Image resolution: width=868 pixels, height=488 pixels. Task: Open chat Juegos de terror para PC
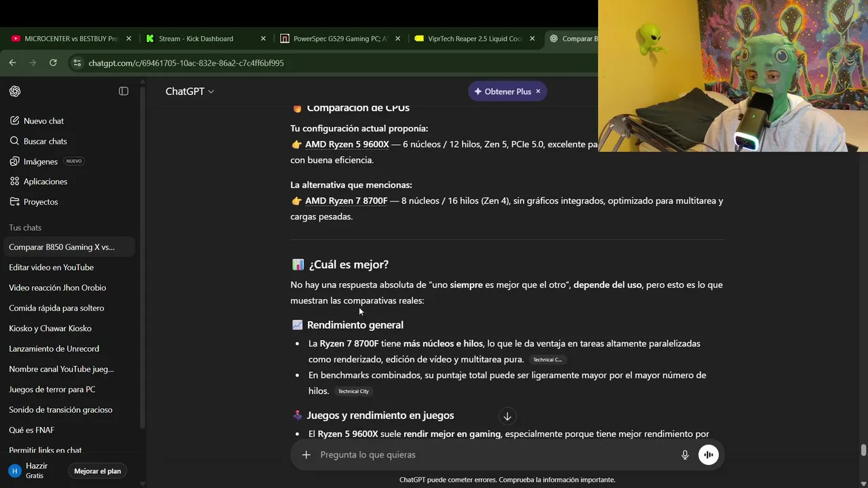(x=52, y=389)
